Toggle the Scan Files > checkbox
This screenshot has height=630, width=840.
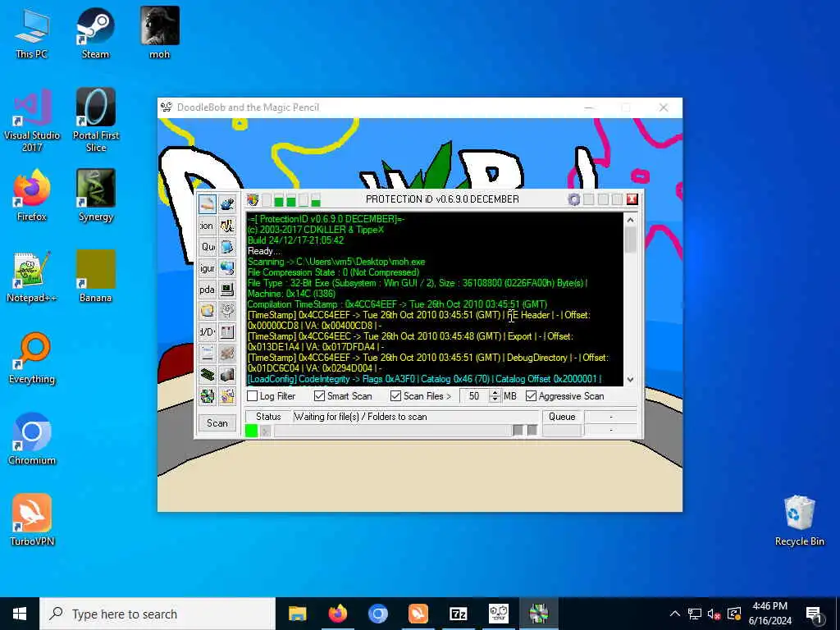point(396,396)
